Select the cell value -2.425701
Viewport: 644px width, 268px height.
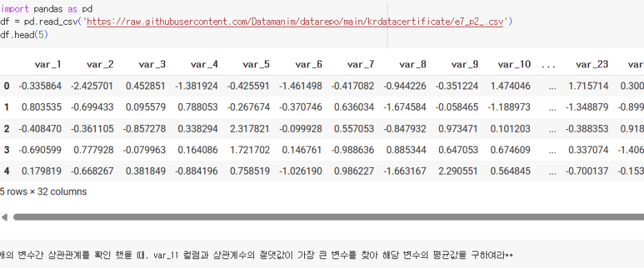point(92,86)
